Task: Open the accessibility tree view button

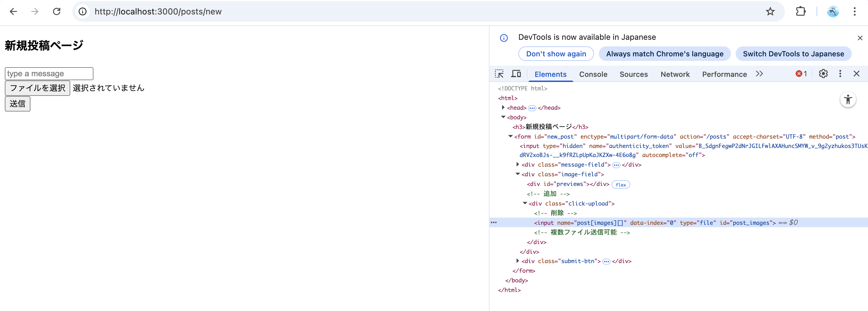Action: click(x=848, y=100)
